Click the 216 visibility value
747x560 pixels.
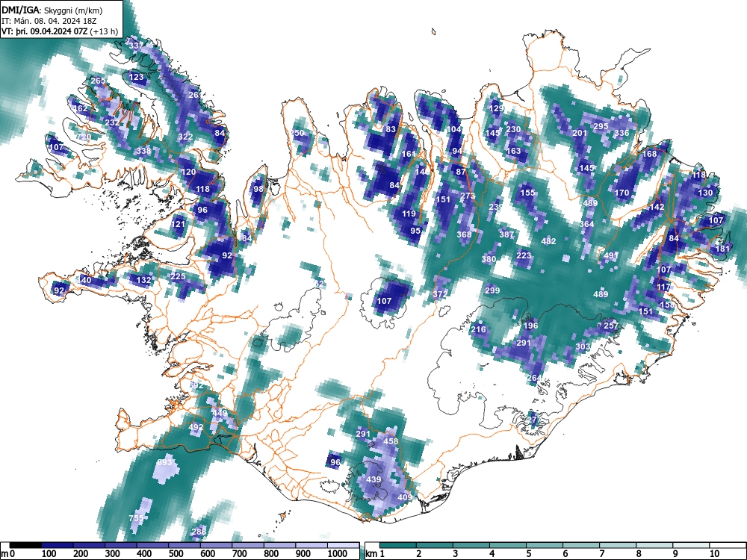coord(478,329)
